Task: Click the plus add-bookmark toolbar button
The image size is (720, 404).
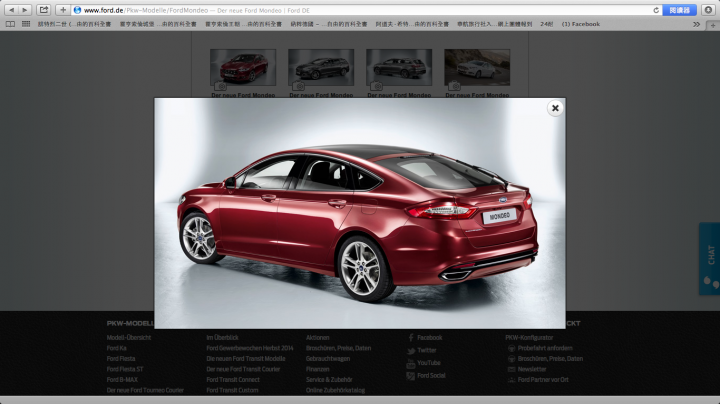Action: click(x=63, y=10)
